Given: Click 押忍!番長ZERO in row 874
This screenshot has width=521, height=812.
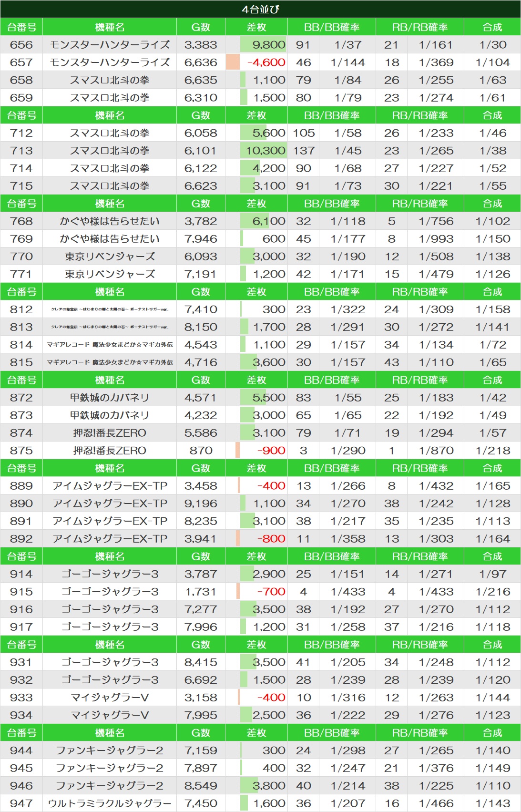Looking at the screenshot, I should tap(110, 433).
